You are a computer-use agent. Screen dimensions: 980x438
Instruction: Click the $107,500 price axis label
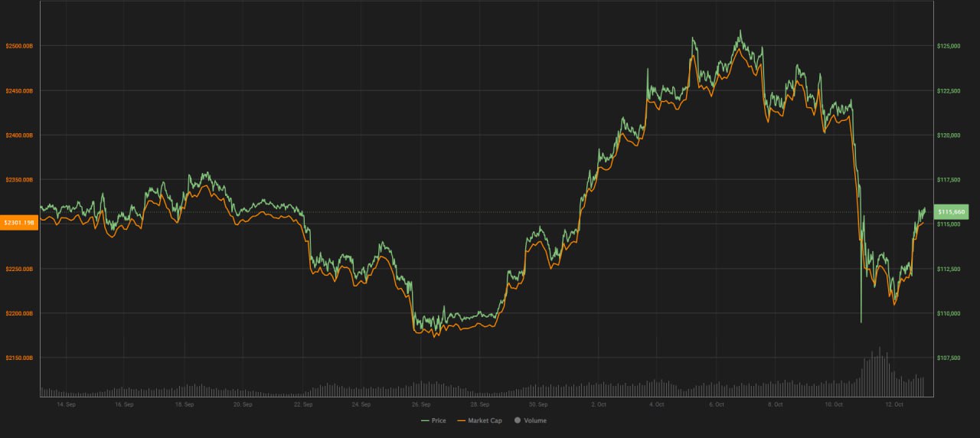(x=949, y=358)
